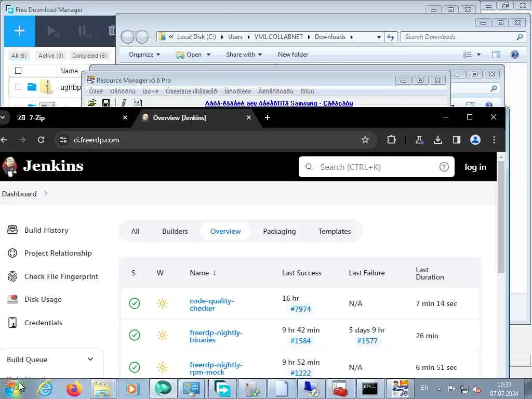Toggle the preview pane icon in explorer
The width and height of the screenshot is (532, 399).
496,55
